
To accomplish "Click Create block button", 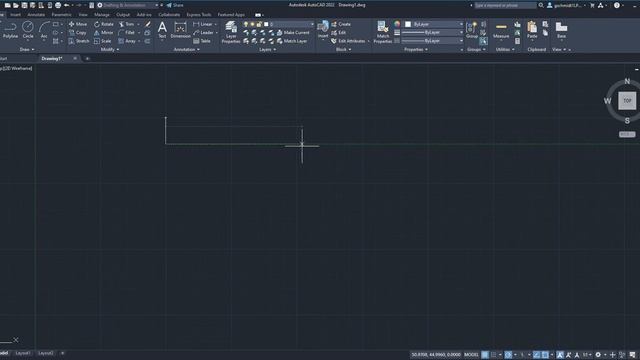I will (341, 24).
